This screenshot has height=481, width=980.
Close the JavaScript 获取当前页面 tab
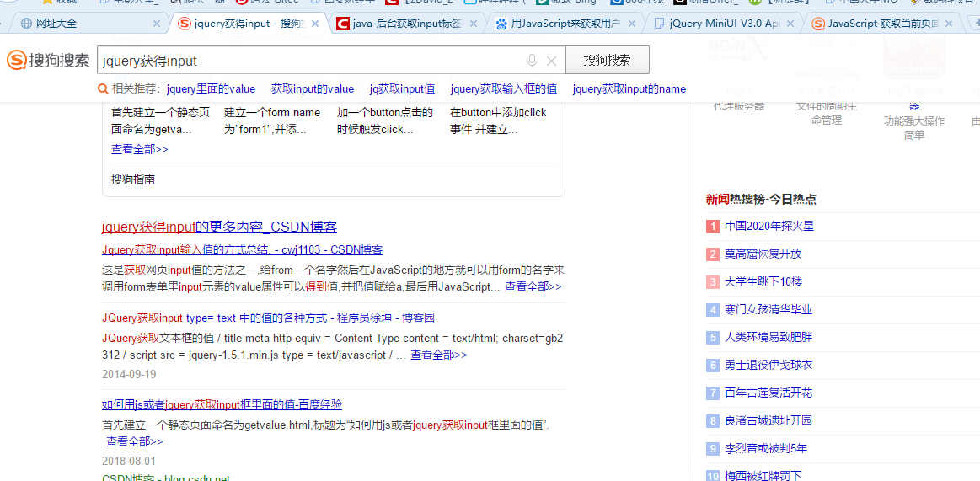[950, 24]
